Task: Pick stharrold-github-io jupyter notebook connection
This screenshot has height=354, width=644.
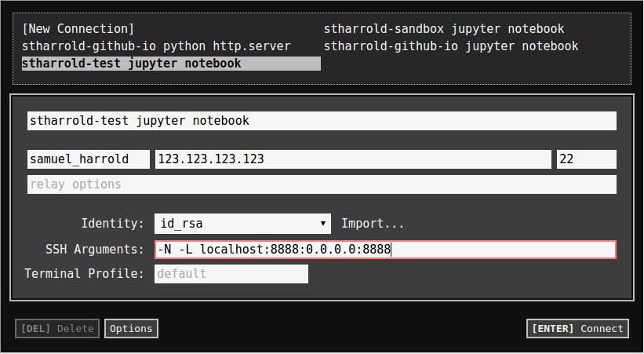Action: click(451, 46)
